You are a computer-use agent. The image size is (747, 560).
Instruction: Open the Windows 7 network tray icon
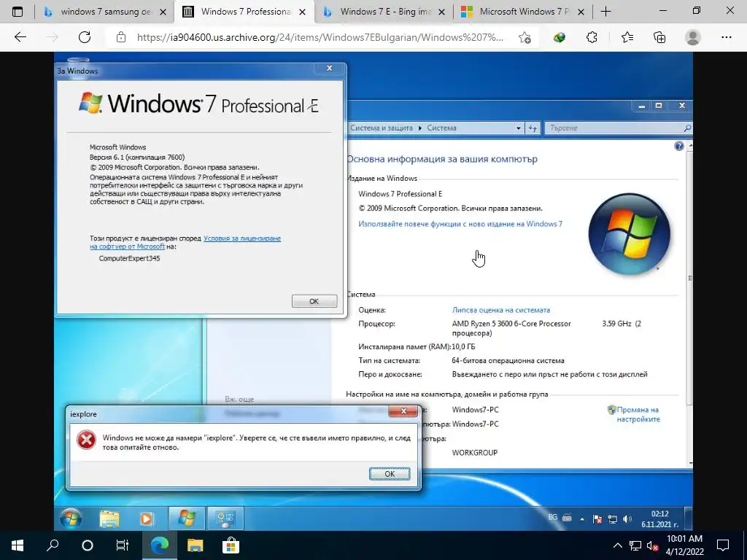(x=612, y=519)
